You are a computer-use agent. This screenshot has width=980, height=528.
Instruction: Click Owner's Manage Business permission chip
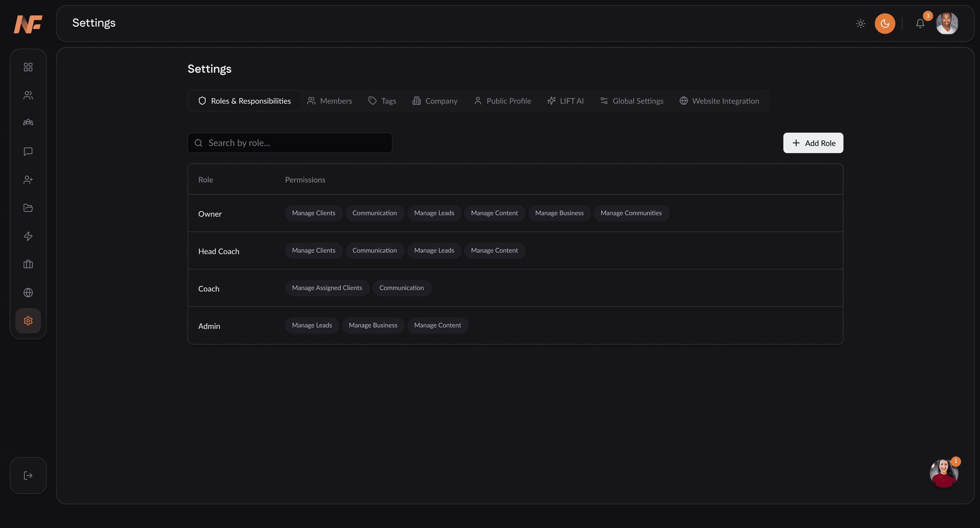[559, 213]
